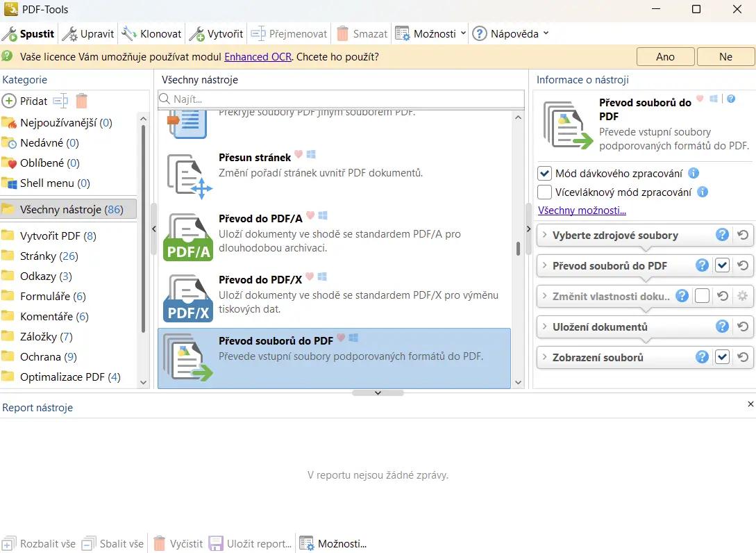
Task: Expand the Uložení dokumentů step
Action: (x=544, y=327)
